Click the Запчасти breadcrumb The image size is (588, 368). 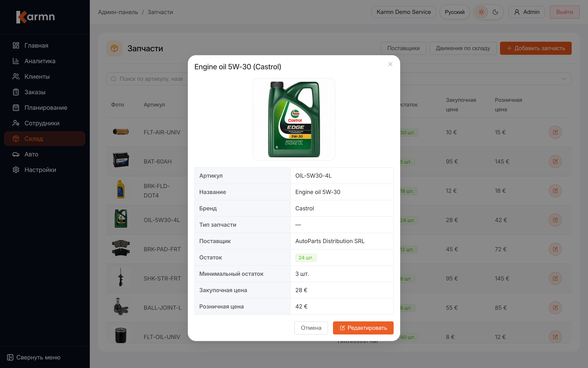tap(160, 12)
